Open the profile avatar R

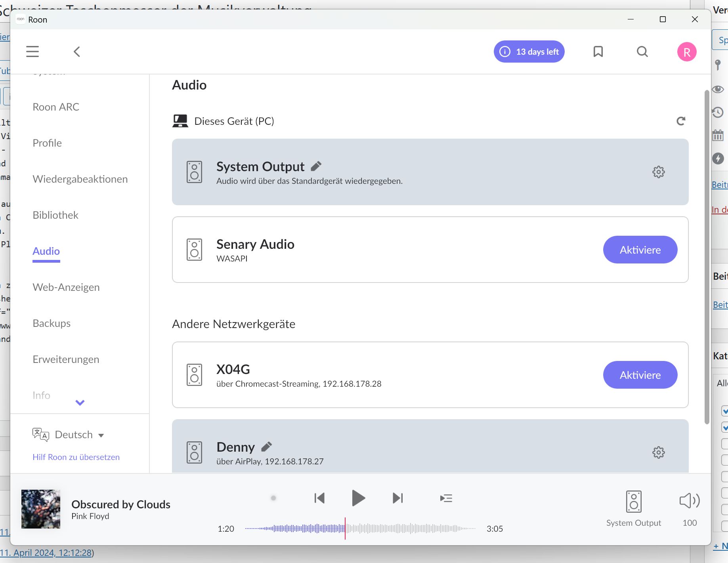point(687,52)
